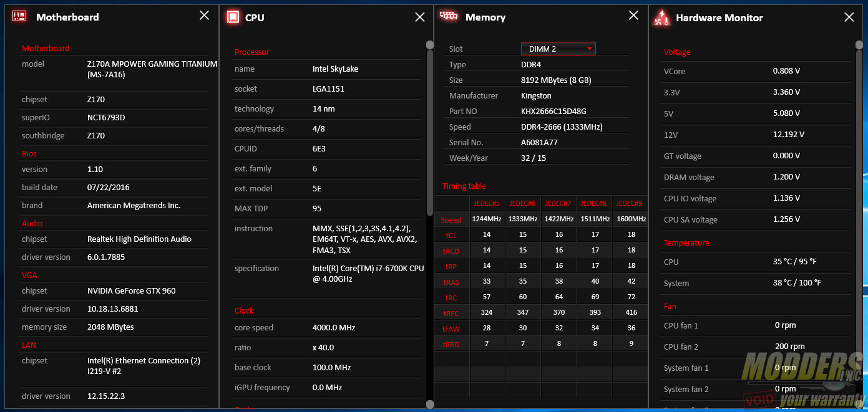
Task: Close the Motherboard panel
Action: (x=204, y=16)
